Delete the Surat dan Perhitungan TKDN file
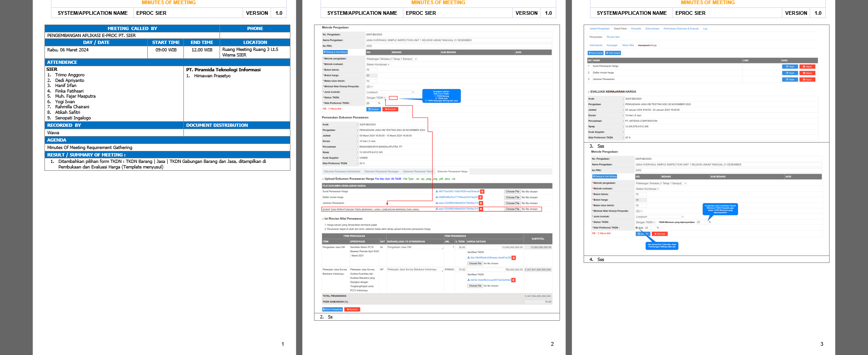Image resolution: width=868 pixels, height=355 pixels. tap(481, 209)
